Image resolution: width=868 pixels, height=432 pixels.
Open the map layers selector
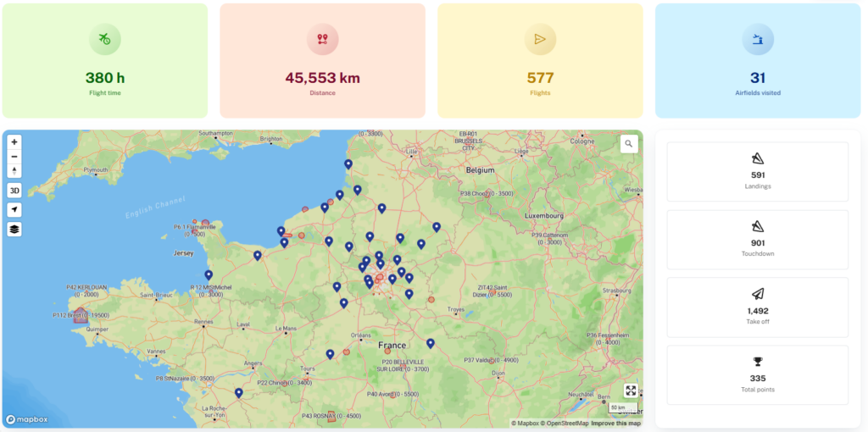click(x=14, y=229)
